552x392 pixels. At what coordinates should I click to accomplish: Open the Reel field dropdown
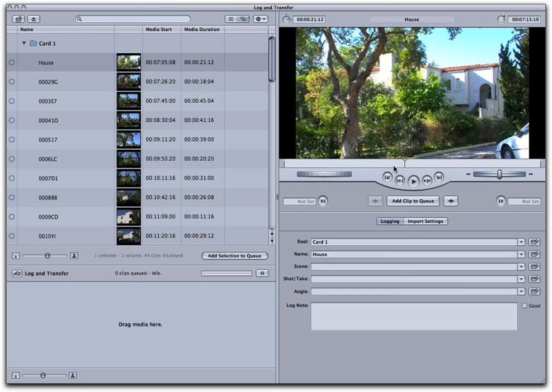[521, 242]
